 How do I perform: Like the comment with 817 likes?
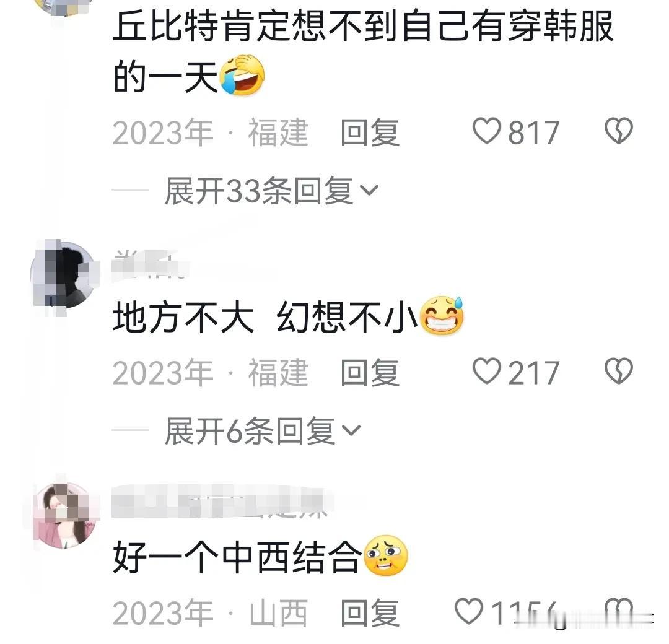tap(486, 131)
